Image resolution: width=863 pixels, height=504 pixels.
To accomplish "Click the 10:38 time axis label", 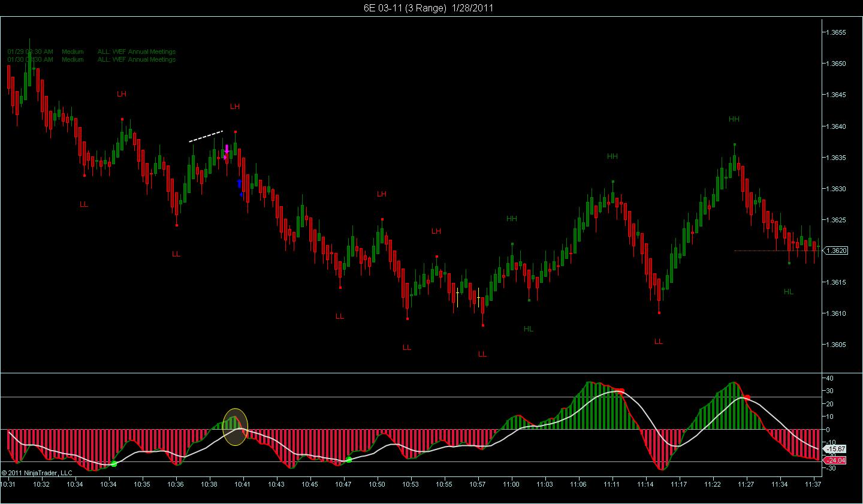I will click(x=210, y=484).
